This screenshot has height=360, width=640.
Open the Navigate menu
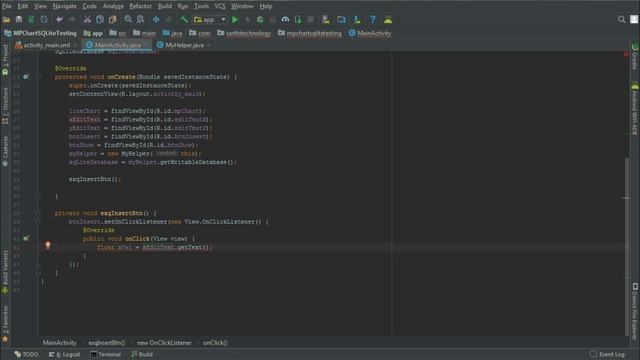tap(64, 6)
